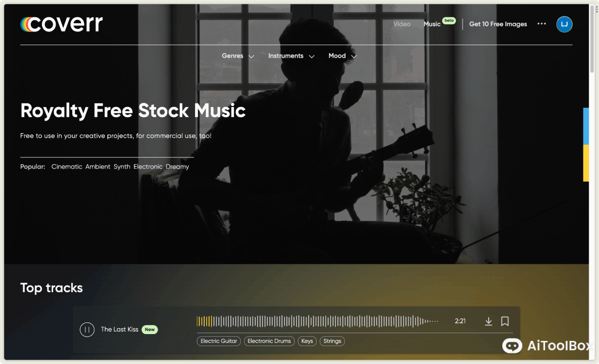This screenshot has height=364, width=599.
Task: Expand the Instruments dropdown
Action: coord(291,56)
